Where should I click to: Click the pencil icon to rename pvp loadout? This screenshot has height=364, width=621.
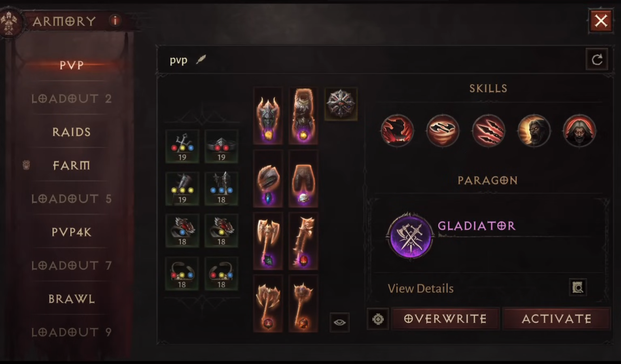(x=201, y=60)
